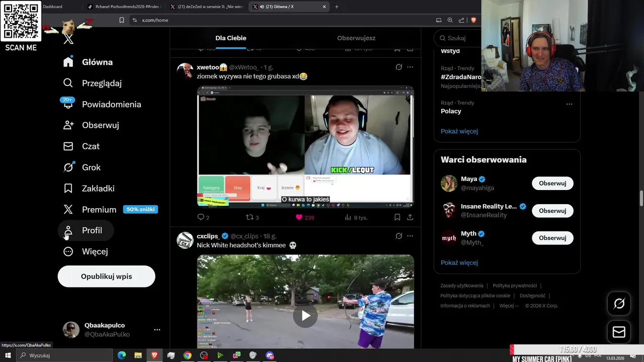Follow Myth with Obserwuj button
This screenshot has width=644, height=362.
[552, 238]
